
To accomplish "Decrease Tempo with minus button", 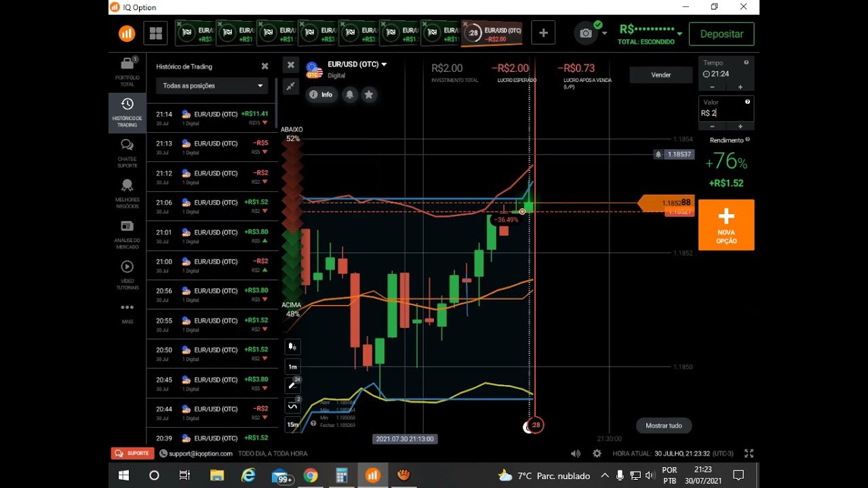I will 712,87.
